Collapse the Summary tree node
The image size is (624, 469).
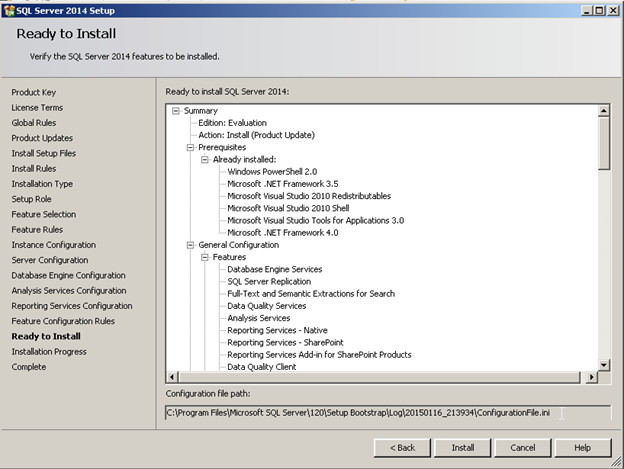point(176,111)
